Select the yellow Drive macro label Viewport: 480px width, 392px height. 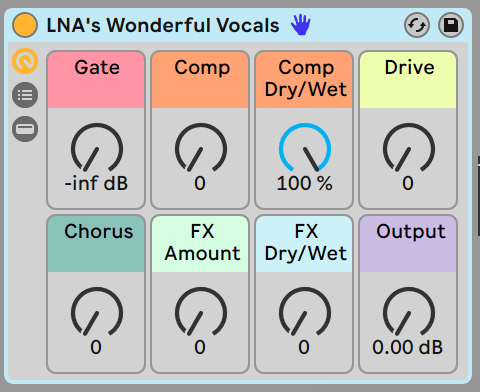pos(408,80)
